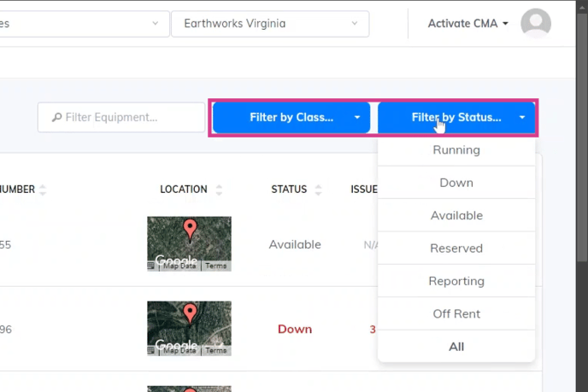
Task: Sort by Status column arrows
Action: coord(318,190)
